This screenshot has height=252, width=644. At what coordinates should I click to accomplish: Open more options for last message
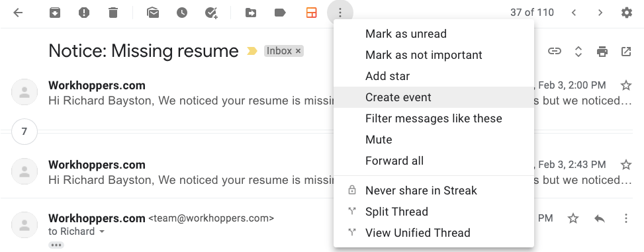pyautogui.click(x=626, y=218)
